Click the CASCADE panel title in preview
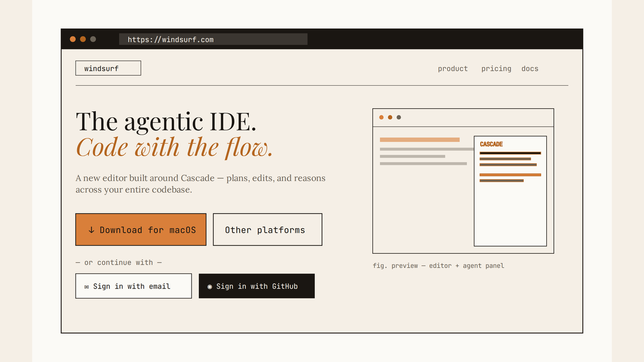 pyautogui.click(x=491, y=144)
